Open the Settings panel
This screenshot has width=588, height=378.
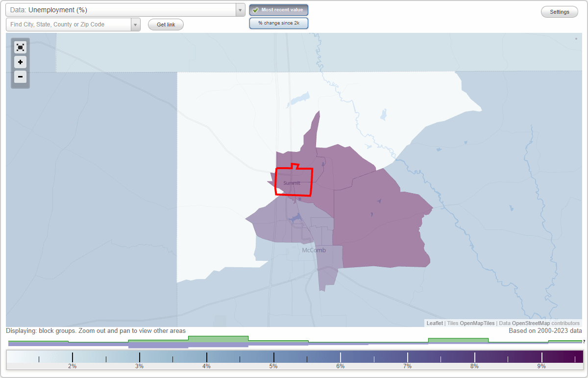point(559,11)
